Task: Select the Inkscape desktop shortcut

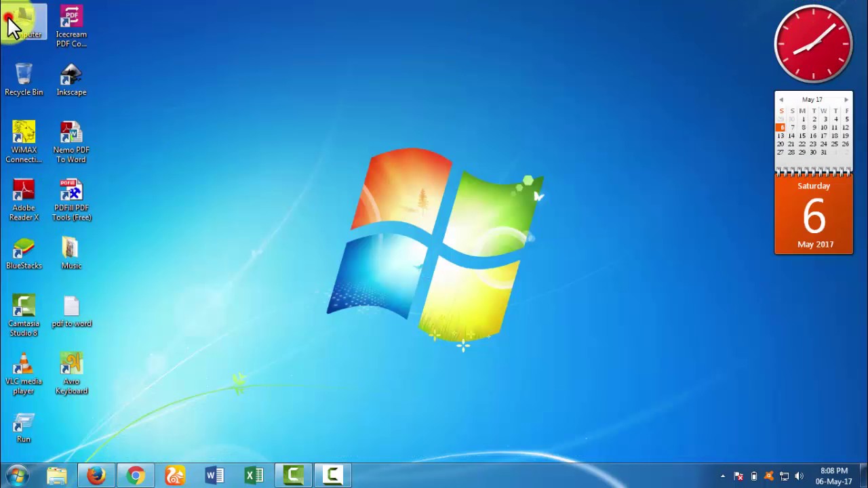Action: pos(71,79)
